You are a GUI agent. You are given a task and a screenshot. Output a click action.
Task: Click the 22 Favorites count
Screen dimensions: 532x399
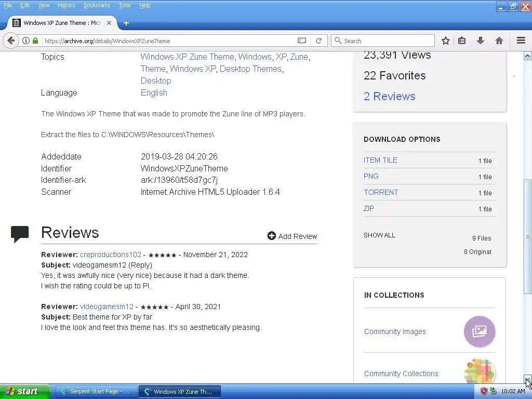click(395, 75)
